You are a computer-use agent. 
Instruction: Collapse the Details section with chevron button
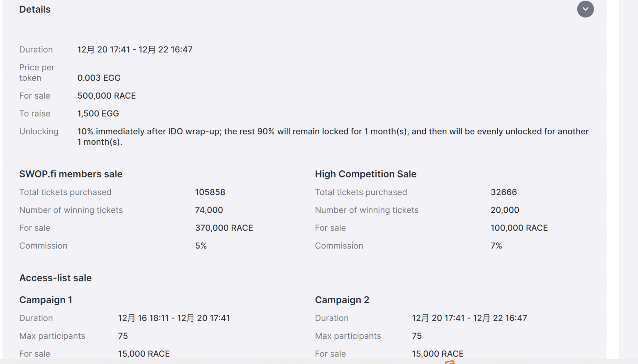point(585,9)
